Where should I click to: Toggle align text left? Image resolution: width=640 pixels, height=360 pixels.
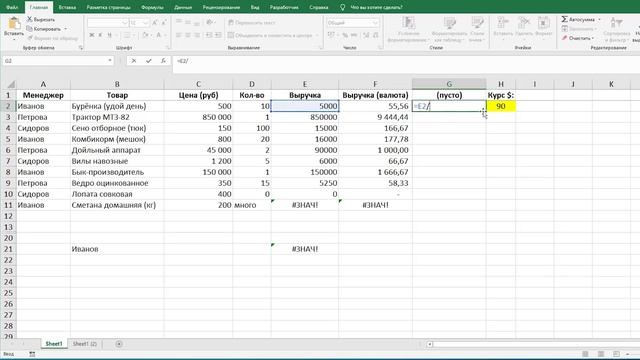point(179,36)
